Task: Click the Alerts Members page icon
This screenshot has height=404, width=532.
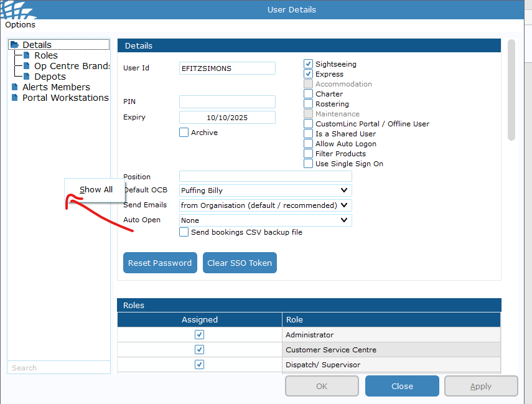Action: 15,87
